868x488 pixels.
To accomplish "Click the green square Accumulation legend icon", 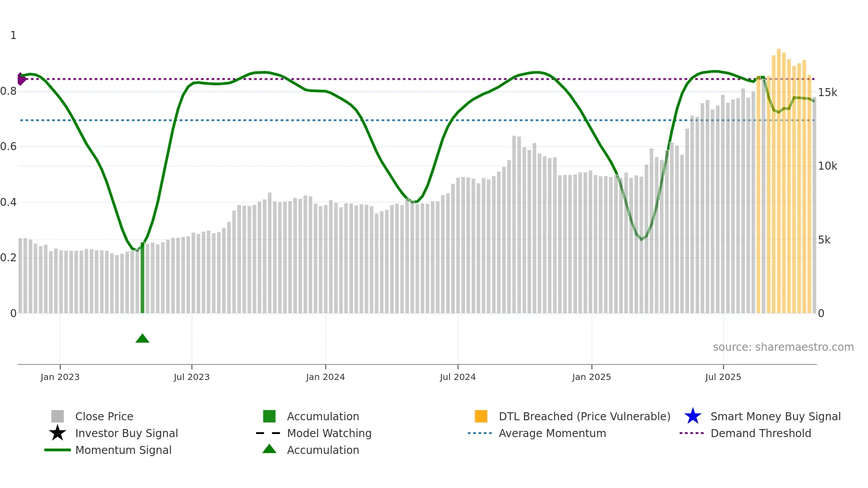I will point(269,416).
